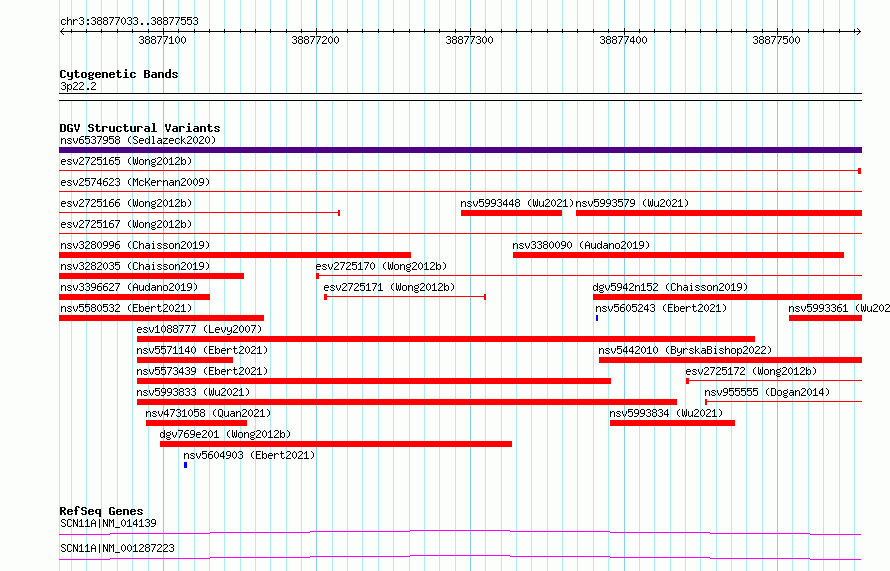The image size is (890, 571).
Task: Open nsv5571140 (Ebert2021) variant
Action: (x=202, y=350)
